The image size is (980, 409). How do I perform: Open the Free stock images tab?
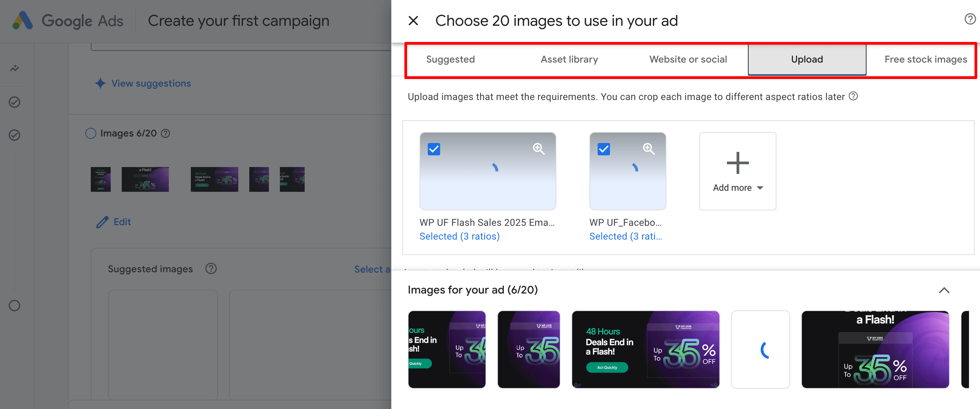[x=926, y=59]
